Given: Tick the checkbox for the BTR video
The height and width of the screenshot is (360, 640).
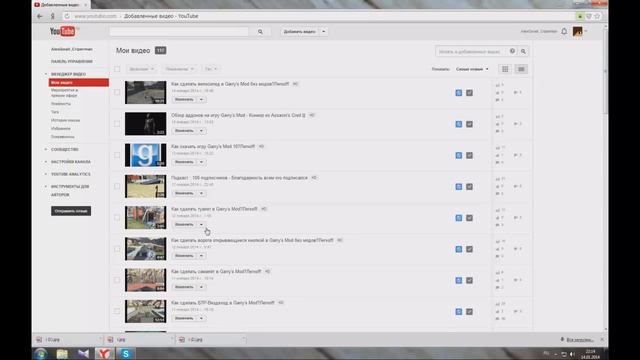Looking at the screenshot, I should coord(117,311).
